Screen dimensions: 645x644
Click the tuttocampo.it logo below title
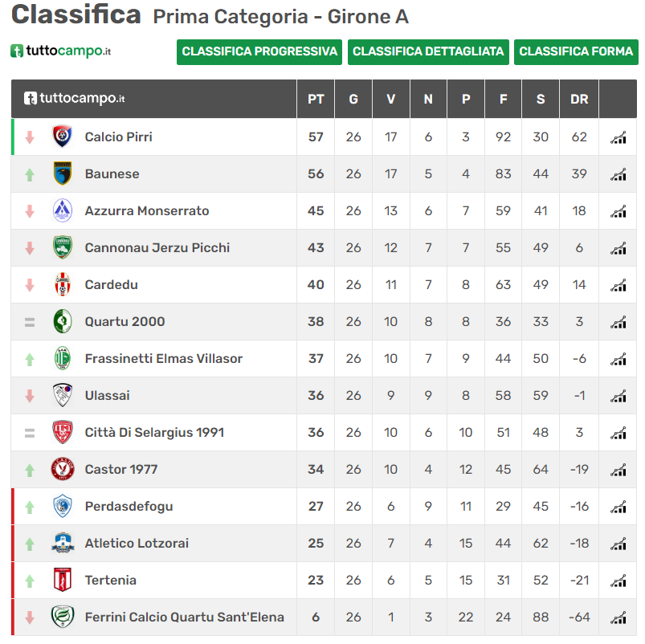pos(60,51)
